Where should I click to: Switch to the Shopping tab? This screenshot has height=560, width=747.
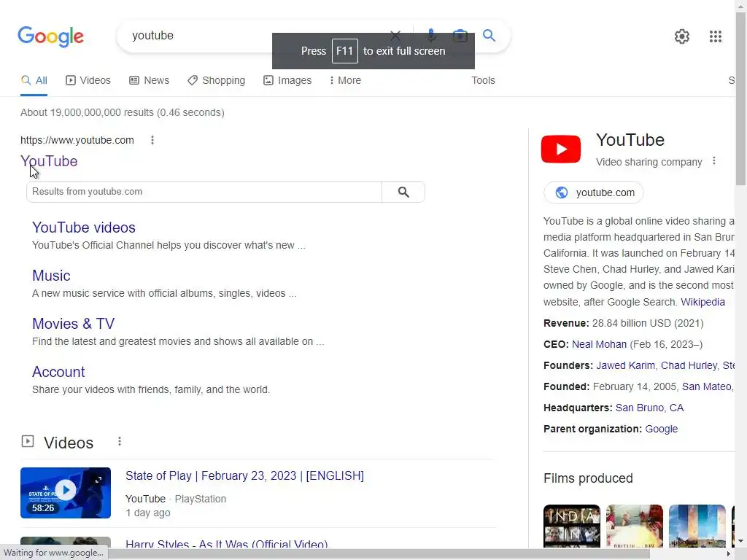[216, 80]
